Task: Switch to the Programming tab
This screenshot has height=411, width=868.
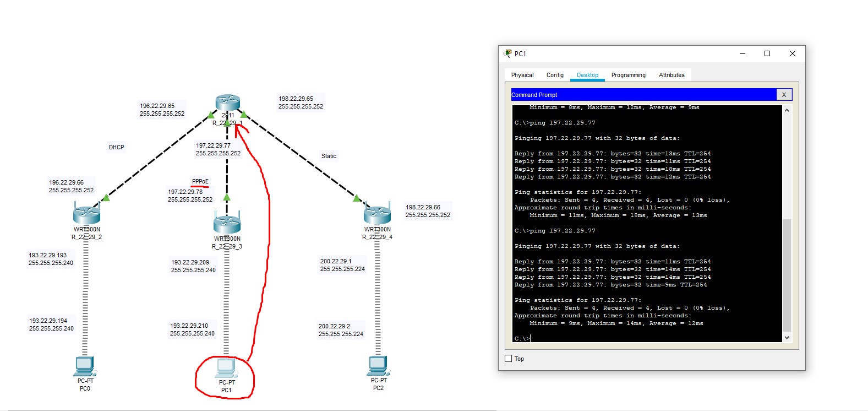Action: coord(628,75)
